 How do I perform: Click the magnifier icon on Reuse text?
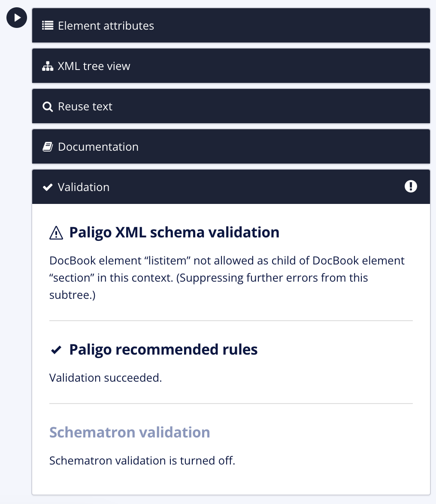click(x=47, y=106)
